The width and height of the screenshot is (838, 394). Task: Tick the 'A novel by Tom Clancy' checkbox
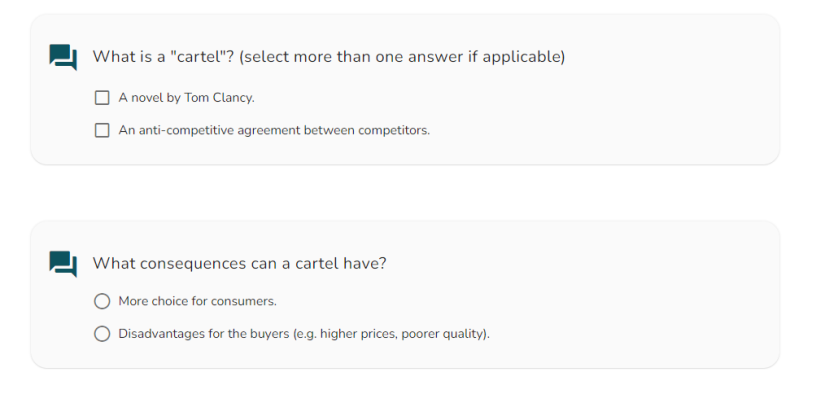(x=102, y=98)
